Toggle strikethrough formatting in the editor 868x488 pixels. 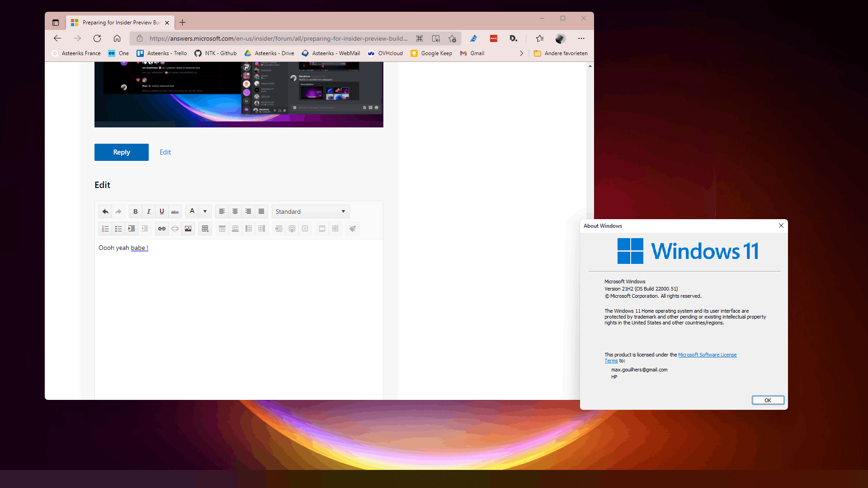(x=175, y=211)
